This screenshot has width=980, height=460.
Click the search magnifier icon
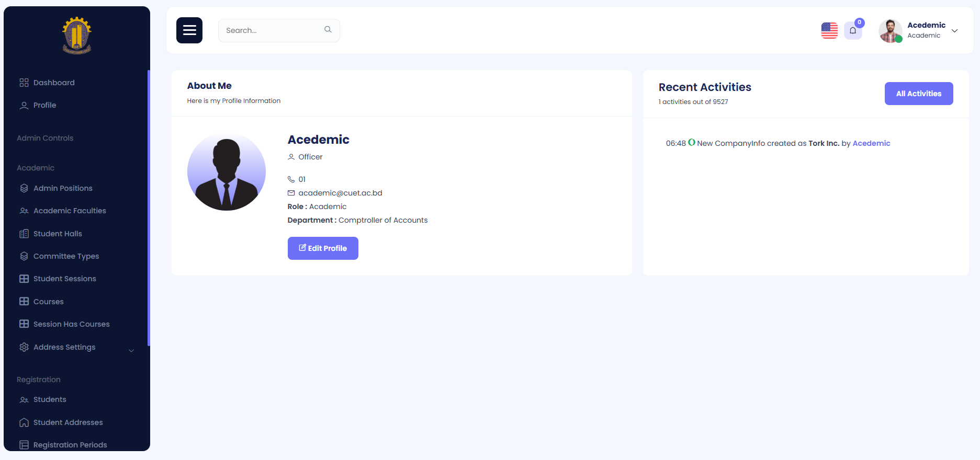(328, 30)
